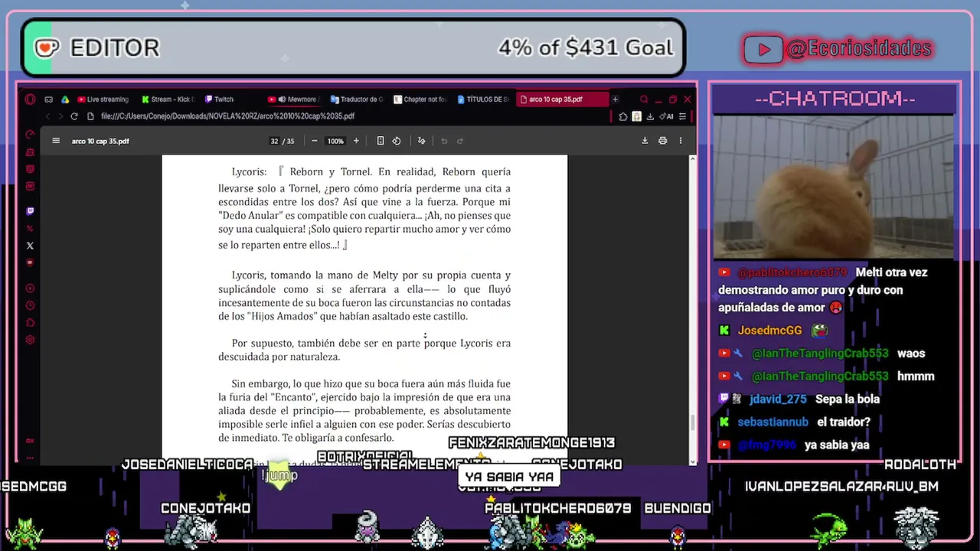Switch to the Live streaming YouTube tab
The width and height of the screenshot is (980, 551).
point(103,99)
